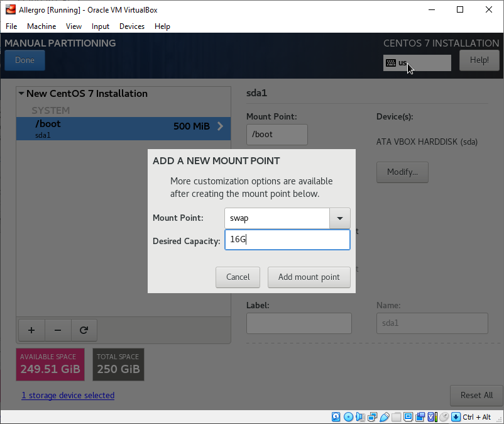Click the Reset All button

pos(476,395)
